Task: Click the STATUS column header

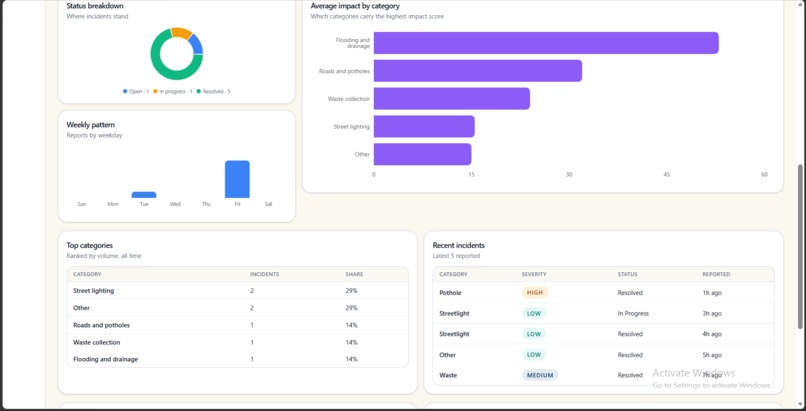Action: click(627, 274)
